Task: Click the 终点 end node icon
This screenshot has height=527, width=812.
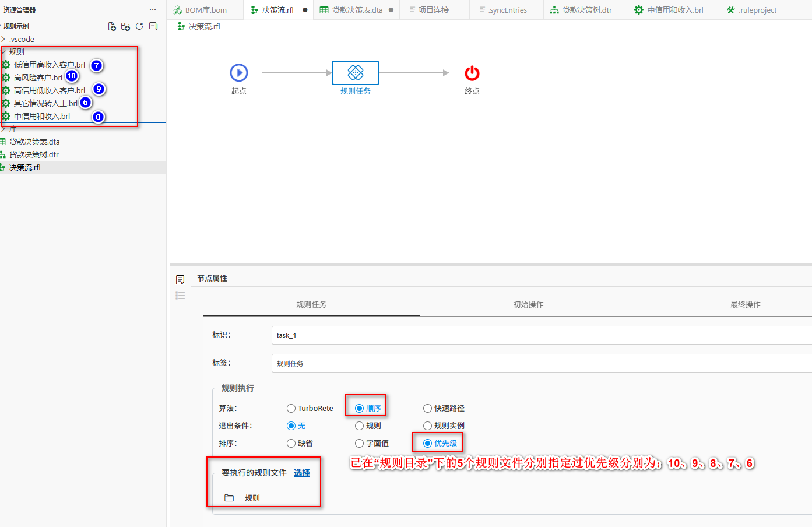Action: 472,73
